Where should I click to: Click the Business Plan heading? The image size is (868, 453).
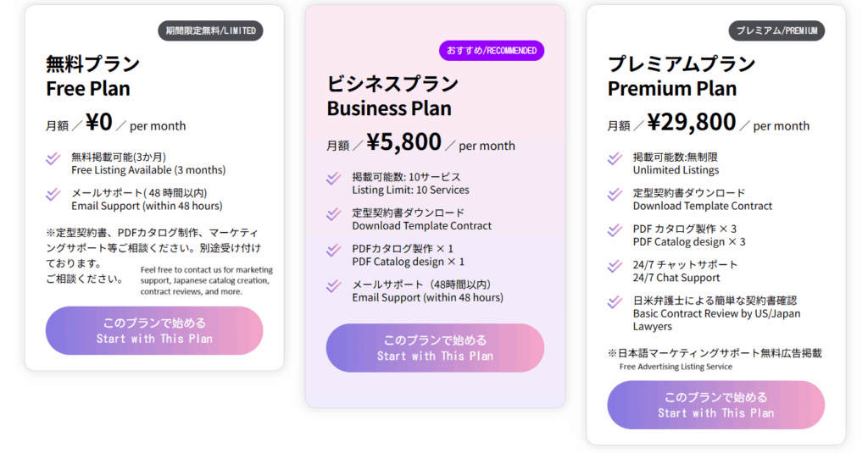[x=392, y=96]
